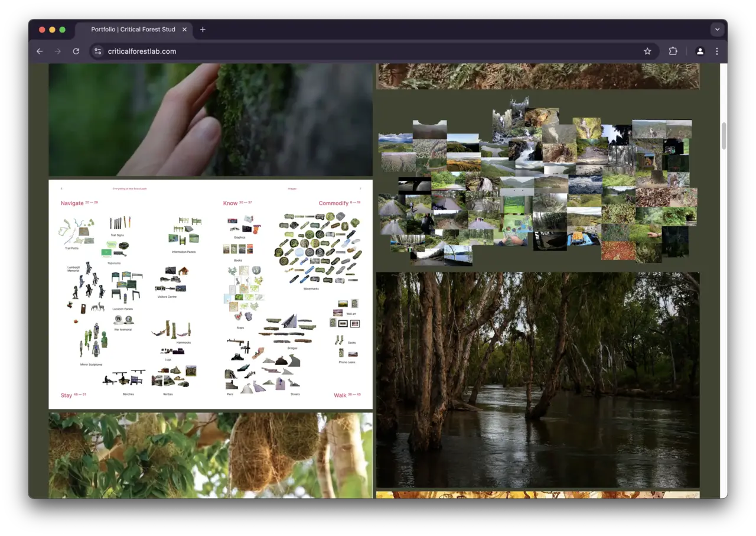The width and height of the screenshot is (756, 536).
Task: Open the Extensions puzzle icon
Action: tap(673, 51)
